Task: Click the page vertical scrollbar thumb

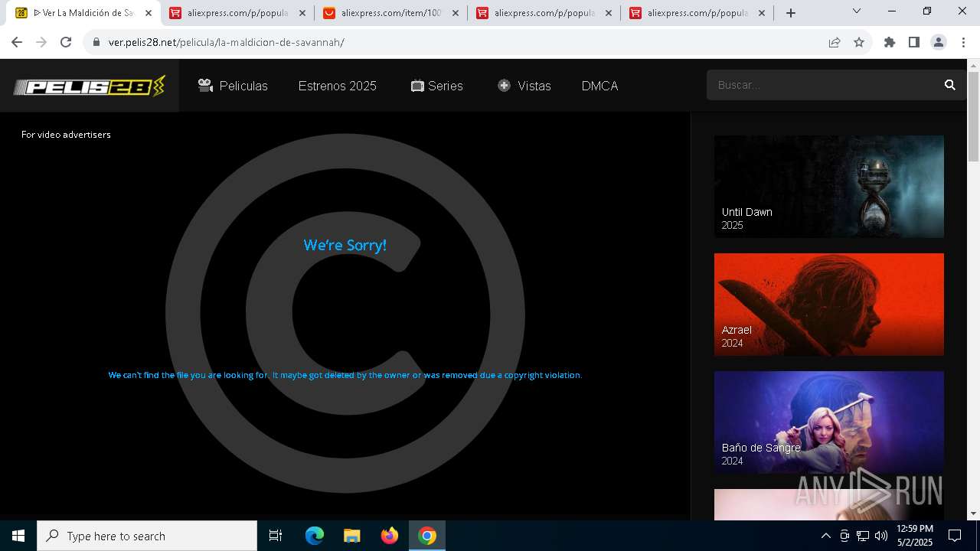Action: pyautogui.click(x=973, y=117)
